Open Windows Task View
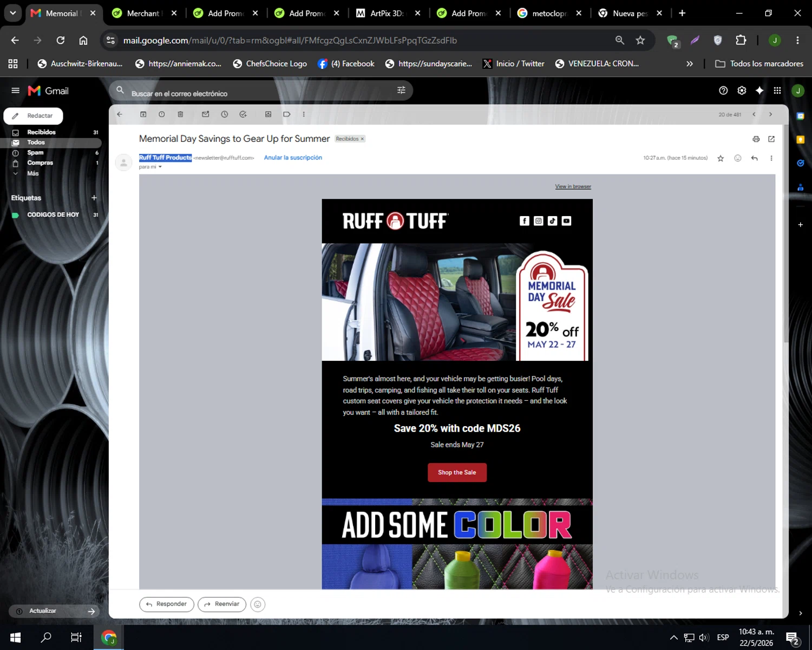Screen dimensions: 812x650 [x=76, y=638]
